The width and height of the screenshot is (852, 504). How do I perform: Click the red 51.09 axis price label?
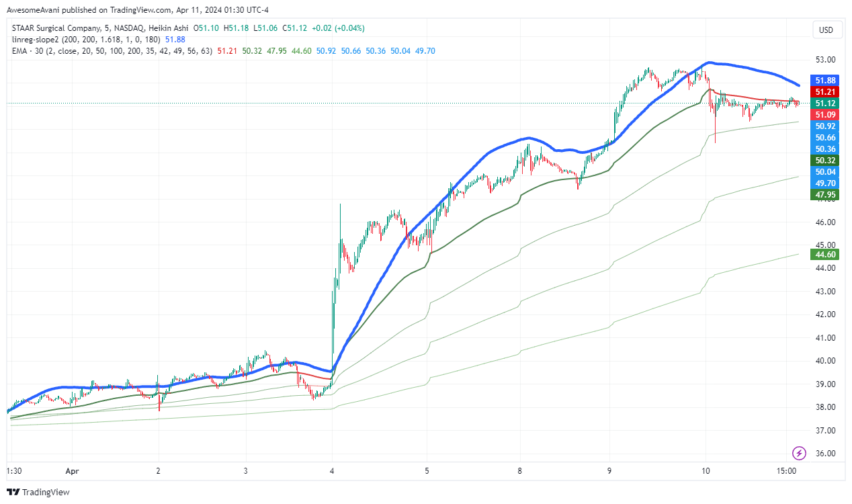[x=825, y=115]
